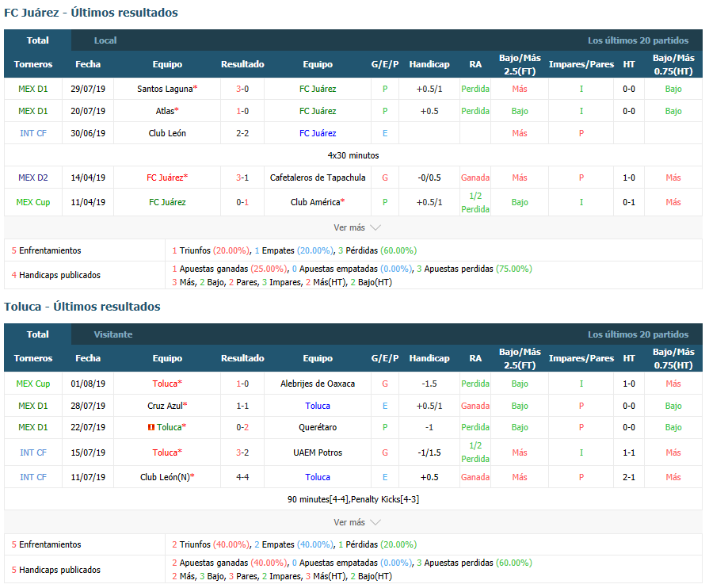Click Alebrijes de Oaxaca team link
This screenshot has width=709, height=588.
[x=318, y=384]
